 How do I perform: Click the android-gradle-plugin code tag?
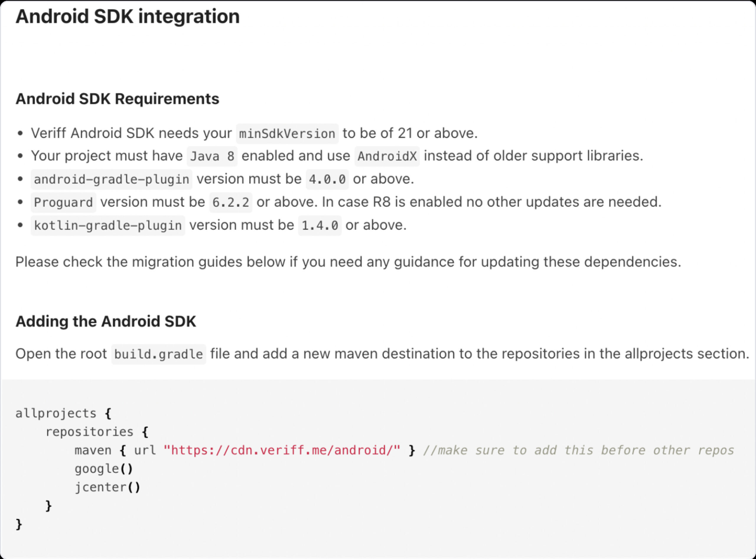[112, 179]
